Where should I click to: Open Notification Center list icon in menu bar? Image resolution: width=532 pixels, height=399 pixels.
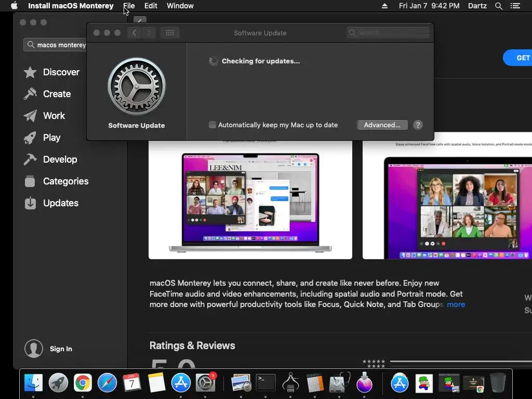point(515,6)
